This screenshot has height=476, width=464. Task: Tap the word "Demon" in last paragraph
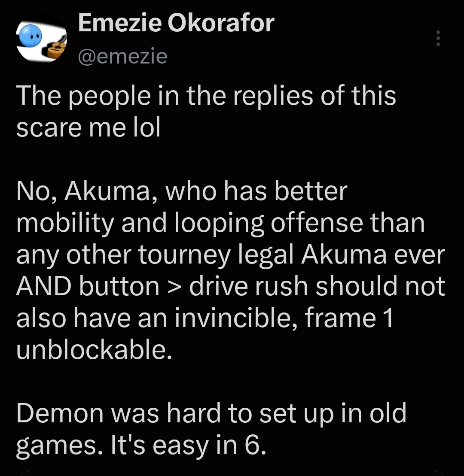60,413
